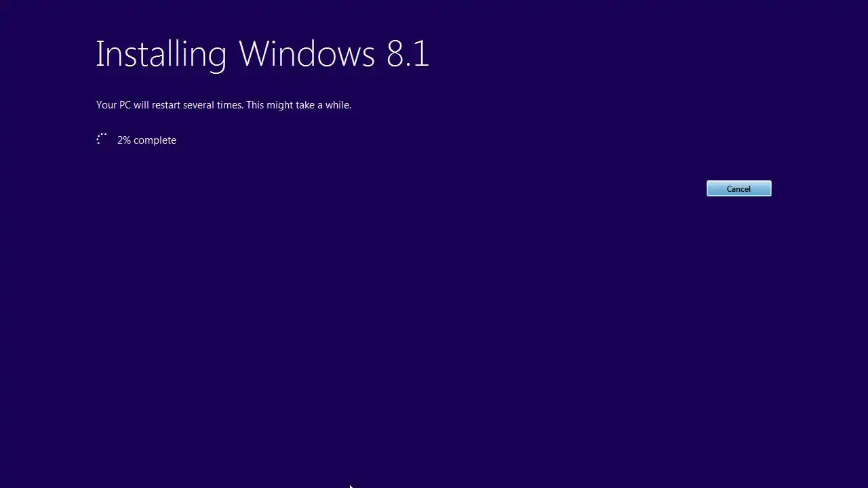The height and width of the screenshot is (488, 868).
Task: Abort the Windows 8.1 installation with Cancel
Action: tap(738, 188)
